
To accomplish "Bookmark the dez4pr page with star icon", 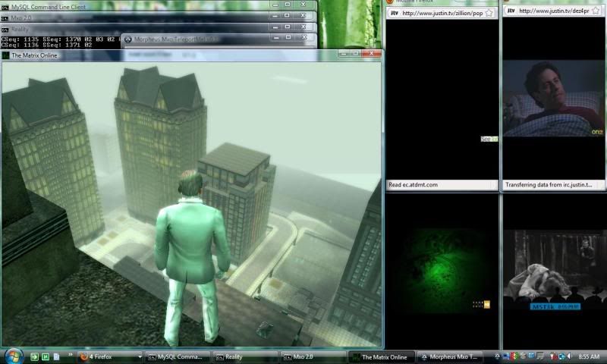I will pyautogui.click(x=596, y=11).
